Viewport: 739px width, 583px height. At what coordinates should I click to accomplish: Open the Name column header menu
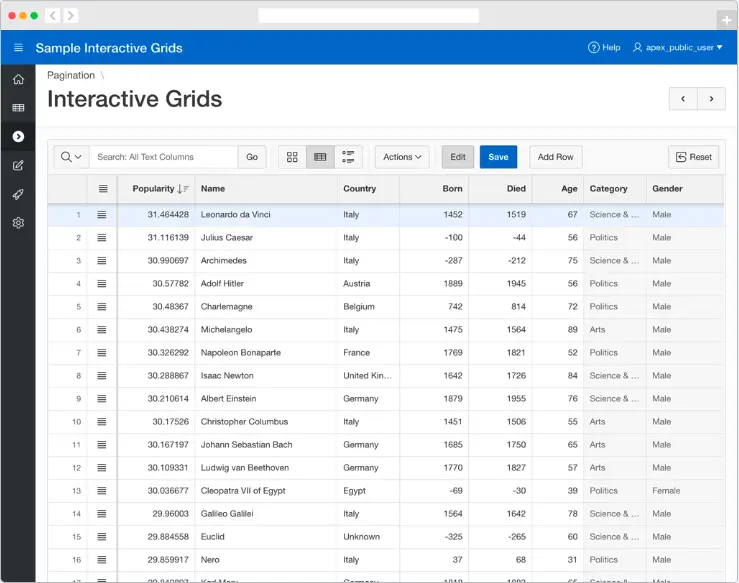pyautogui.click(x=266, y=189)
